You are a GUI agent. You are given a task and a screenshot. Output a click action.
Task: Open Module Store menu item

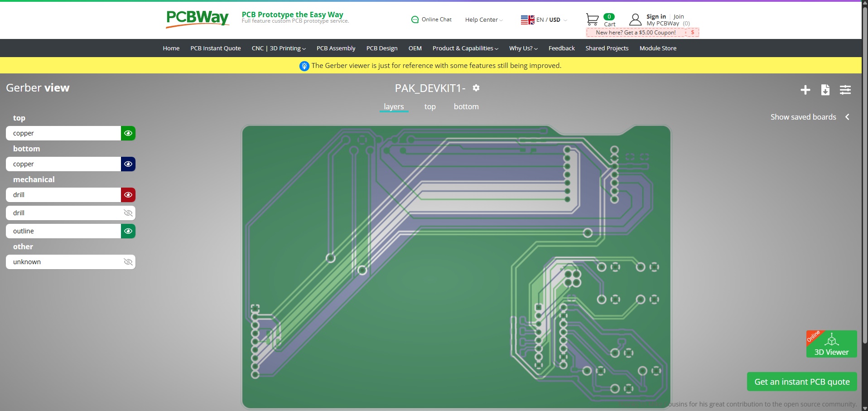coord(658,48)
